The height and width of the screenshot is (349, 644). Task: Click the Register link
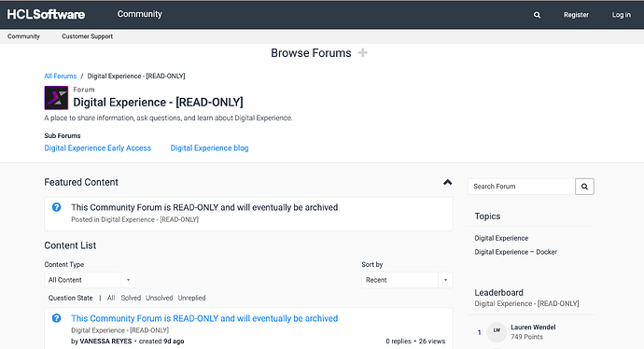coord(576,15)
